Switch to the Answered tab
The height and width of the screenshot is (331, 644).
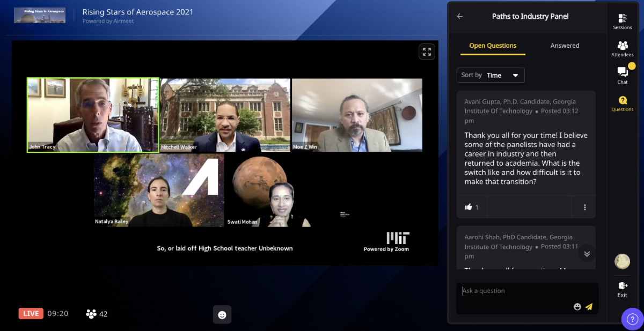(565, 46)
